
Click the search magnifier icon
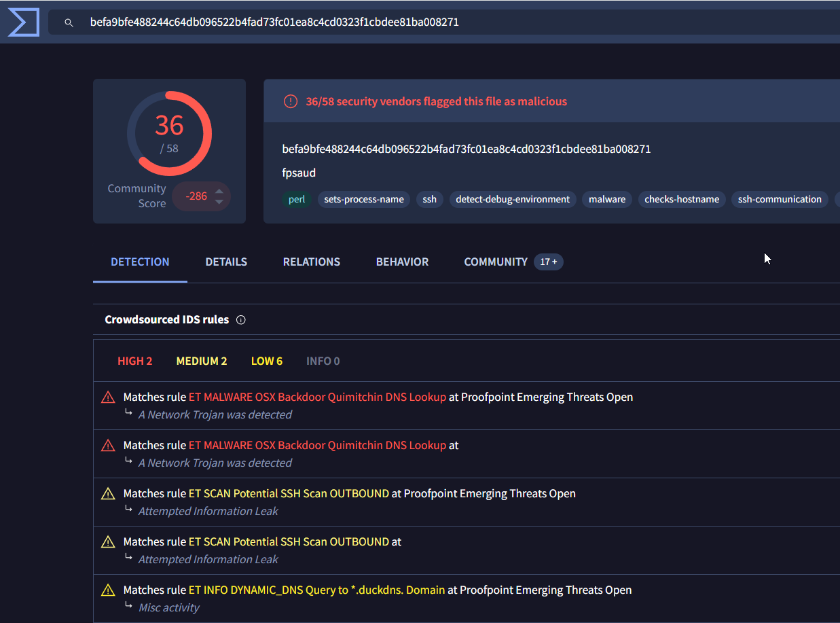[69, 22]
